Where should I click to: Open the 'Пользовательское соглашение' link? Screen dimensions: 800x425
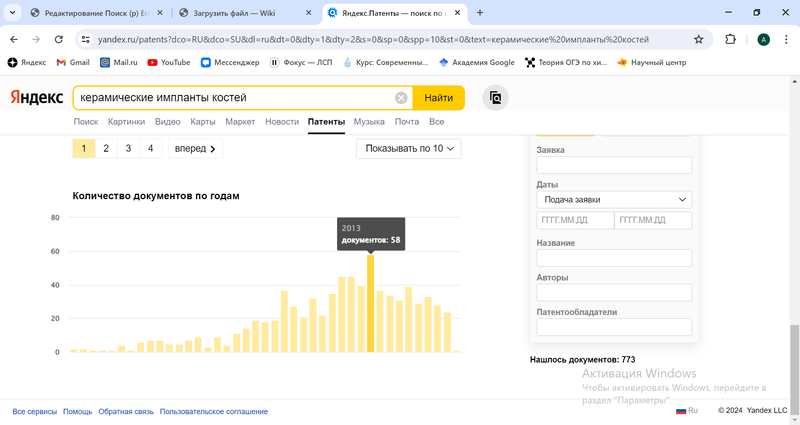tap(213, 411)
